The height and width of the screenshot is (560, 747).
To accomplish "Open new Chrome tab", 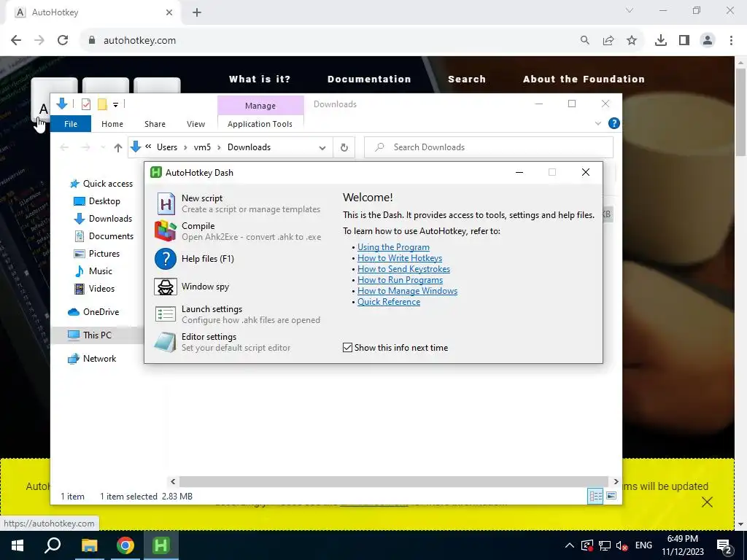I will click(x=197, y=12).
